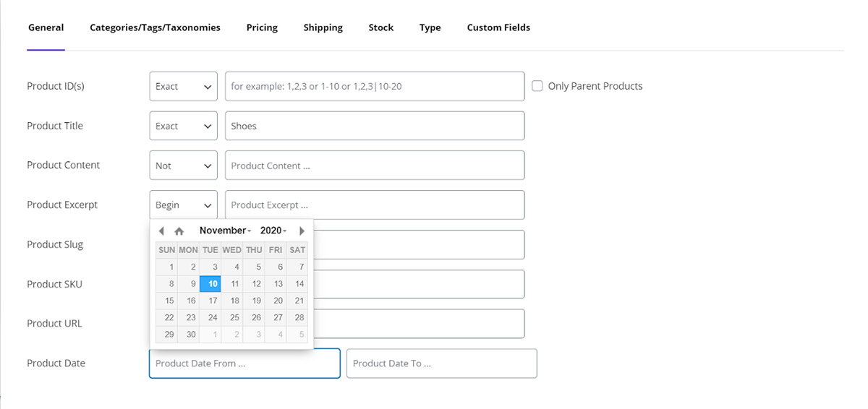Open the Product Title operator dropdown
This screenshot has height=409, width=868.
(x=183, y=126)
